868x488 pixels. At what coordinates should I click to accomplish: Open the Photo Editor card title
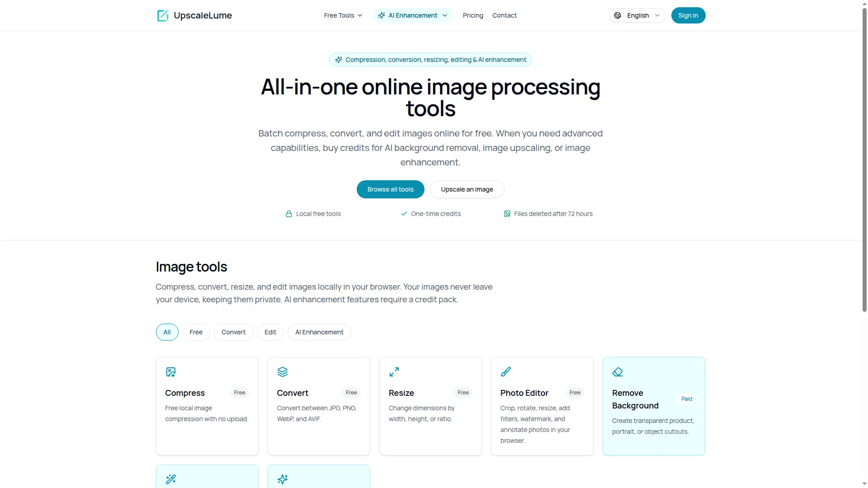(x=524, y=393)
